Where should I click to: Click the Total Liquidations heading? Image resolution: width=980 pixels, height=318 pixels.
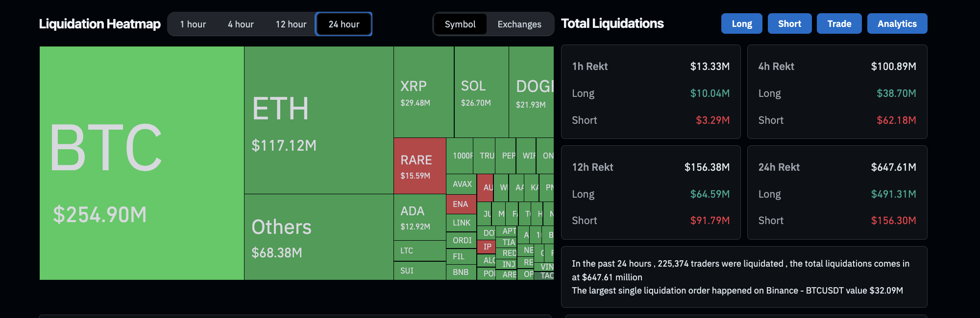pyautogui.click(x=612, y=23)
